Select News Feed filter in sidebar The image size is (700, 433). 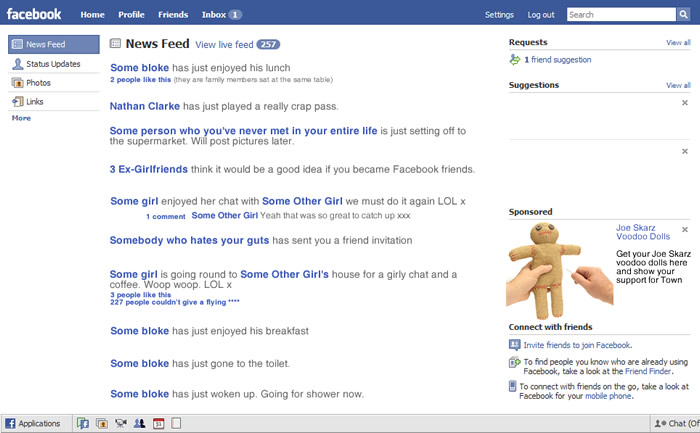coord(54,44)
